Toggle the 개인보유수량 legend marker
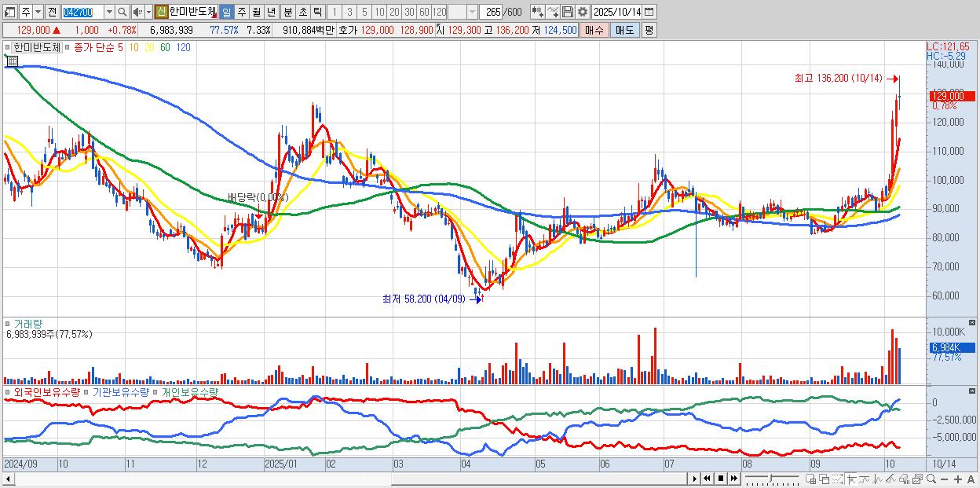980x488 pixels. 155,391
